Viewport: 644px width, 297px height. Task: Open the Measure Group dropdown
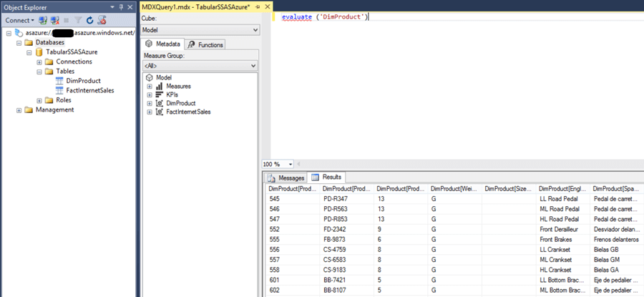(255, 66)
